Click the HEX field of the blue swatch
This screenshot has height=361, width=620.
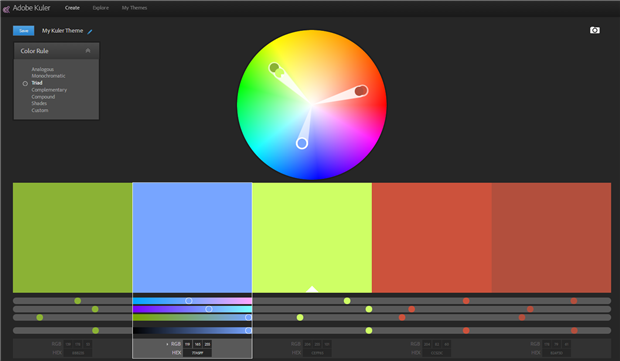pyautogui.click(x=197, y=353)
